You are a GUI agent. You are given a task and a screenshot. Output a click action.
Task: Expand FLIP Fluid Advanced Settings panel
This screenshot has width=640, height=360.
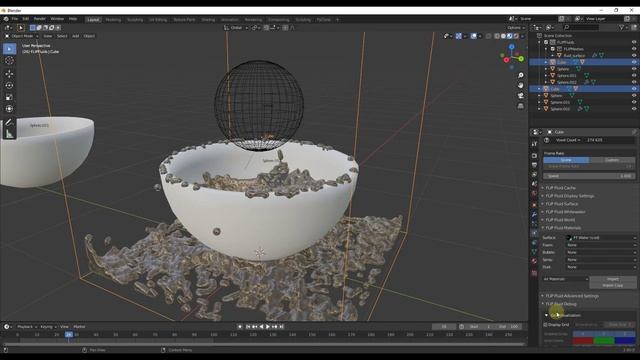coord(572,296)
